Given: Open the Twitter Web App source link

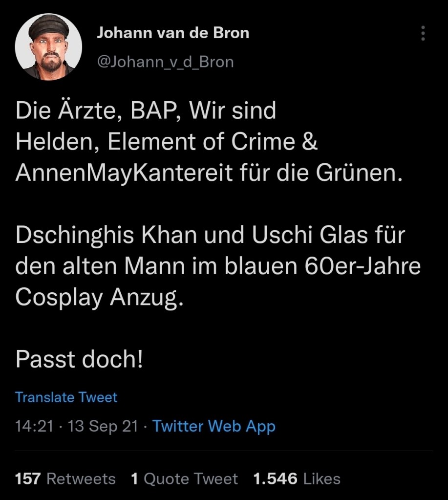Looking at the screenshot, I should (214, 426).
